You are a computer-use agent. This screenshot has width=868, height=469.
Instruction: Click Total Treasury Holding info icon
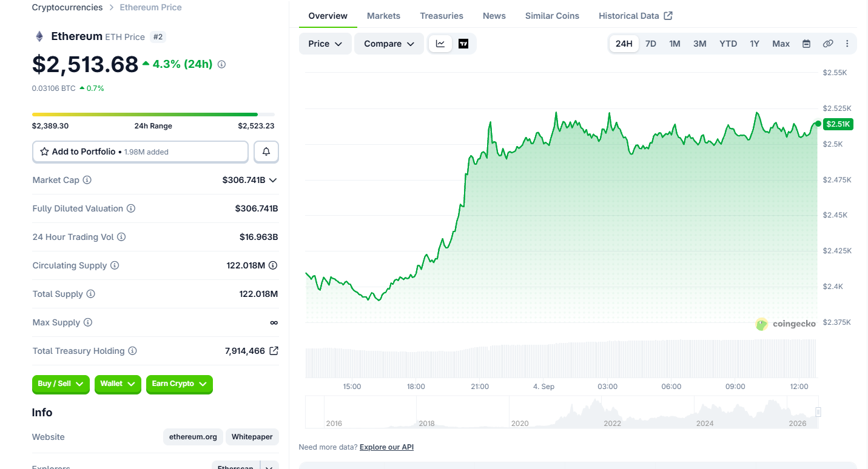132,351
